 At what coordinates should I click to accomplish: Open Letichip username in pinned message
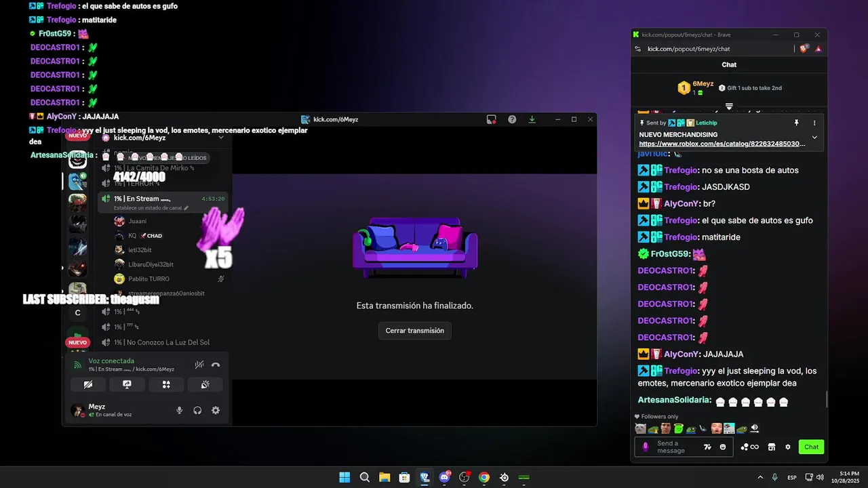pyautogui.click(x=706, y=123)
